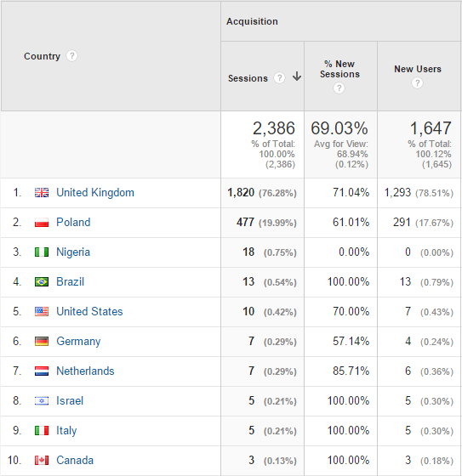
Task: Click the Sessions sort descending arrow
Action: click(297, 76)
